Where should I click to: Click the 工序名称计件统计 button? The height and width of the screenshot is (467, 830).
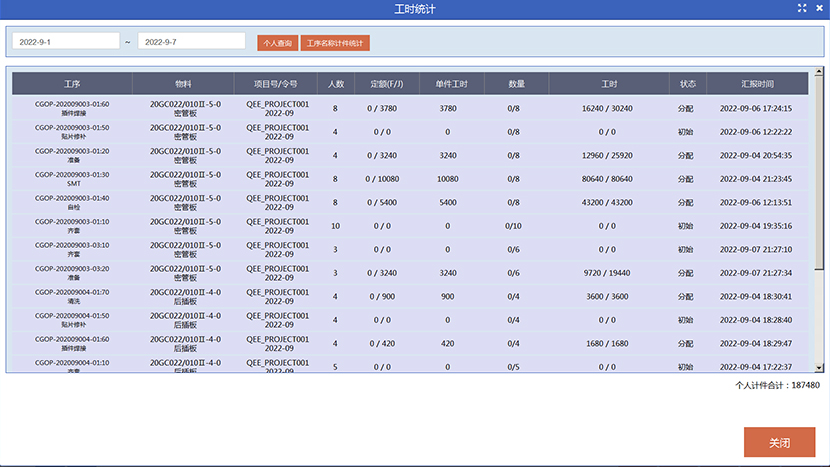pyautogui.click(x=336, y=43)
